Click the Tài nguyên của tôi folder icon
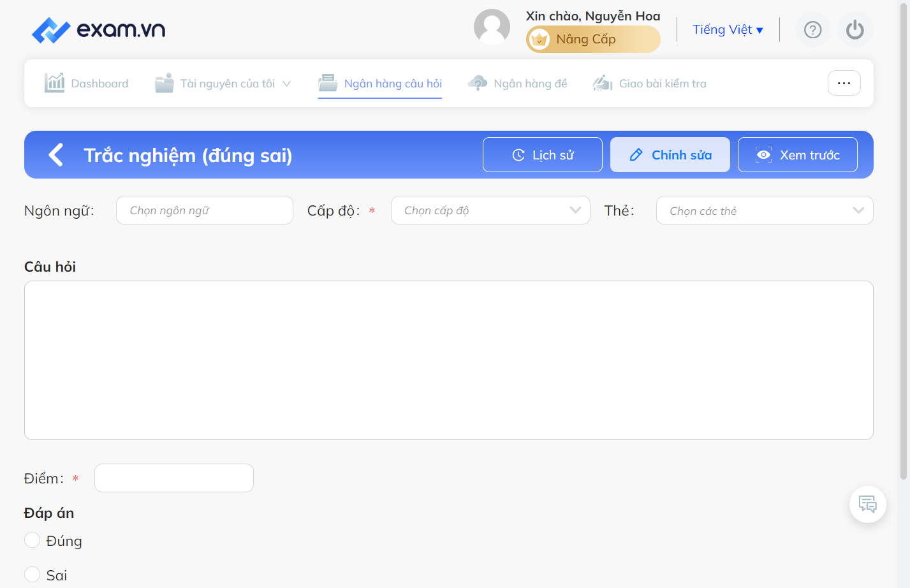This screenshot has width=910, height=588. 165,83
